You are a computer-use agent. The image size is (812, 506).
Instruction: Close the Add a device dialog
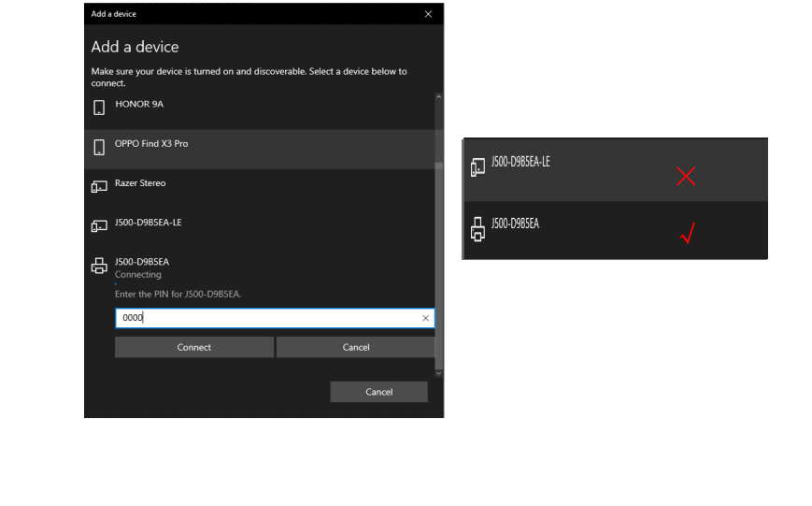(428, 14)
